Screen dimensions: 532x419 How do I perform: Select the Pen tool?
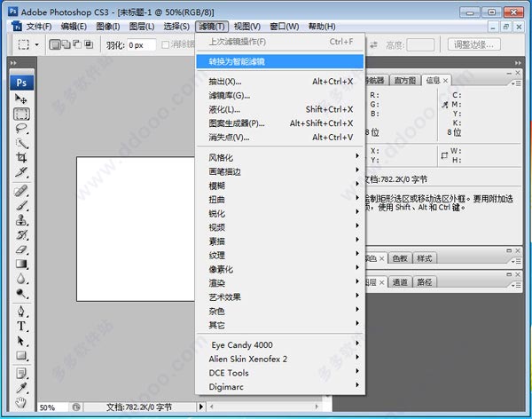click(21, 311)
